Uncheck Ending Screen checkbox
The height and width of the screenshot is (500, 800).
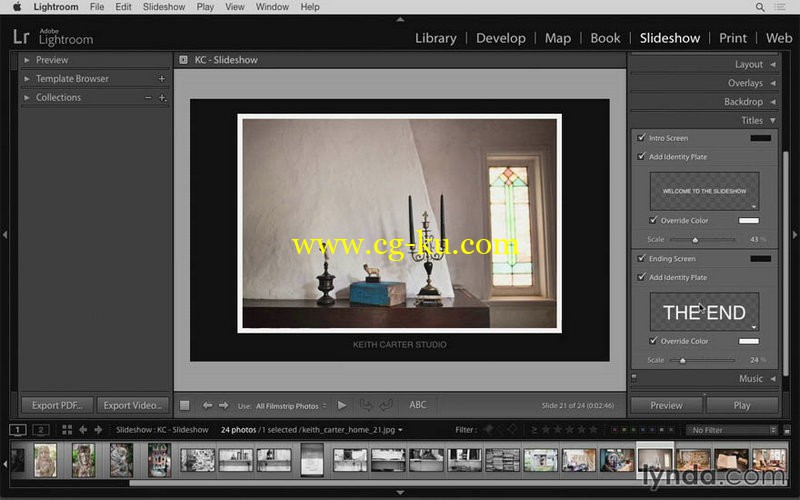click(641, 258)
